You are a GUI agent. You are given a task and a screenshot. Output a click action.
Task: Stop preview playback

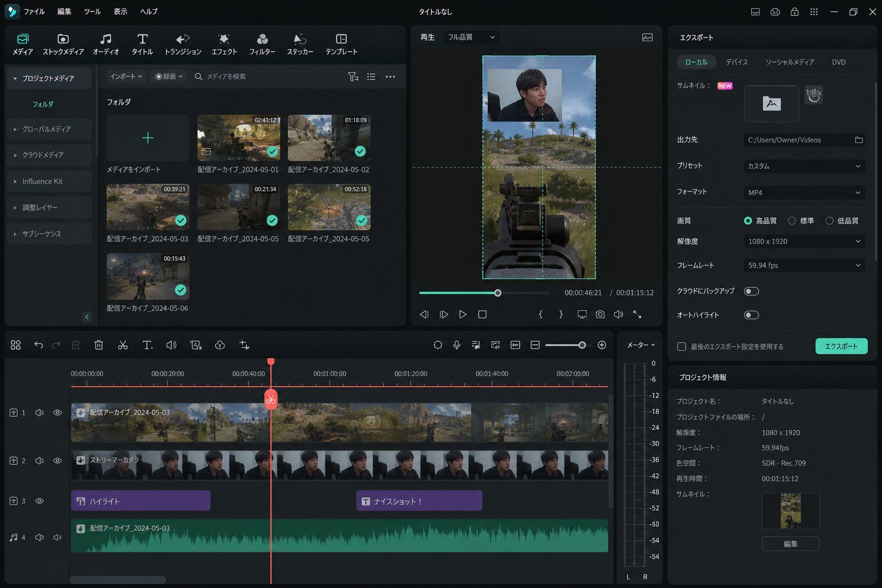(x=482, y=315)
